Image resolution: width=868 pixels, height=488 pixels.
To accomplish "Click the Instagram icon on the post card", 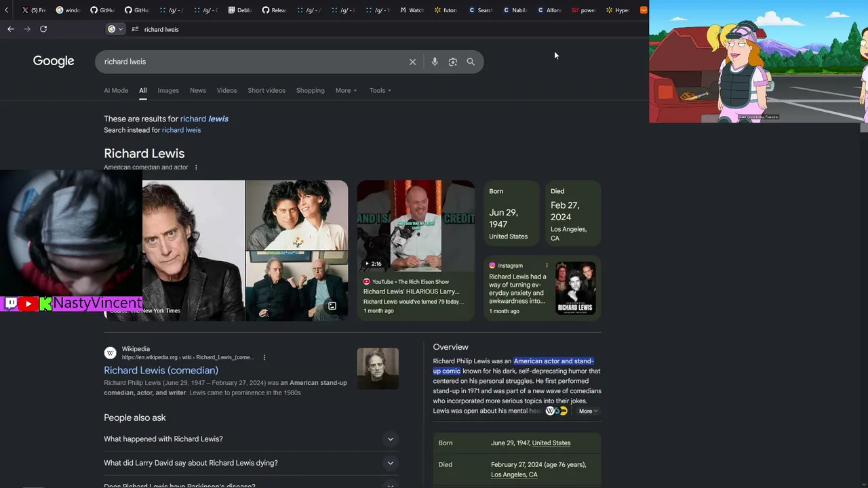I will [x=492, y=266].
